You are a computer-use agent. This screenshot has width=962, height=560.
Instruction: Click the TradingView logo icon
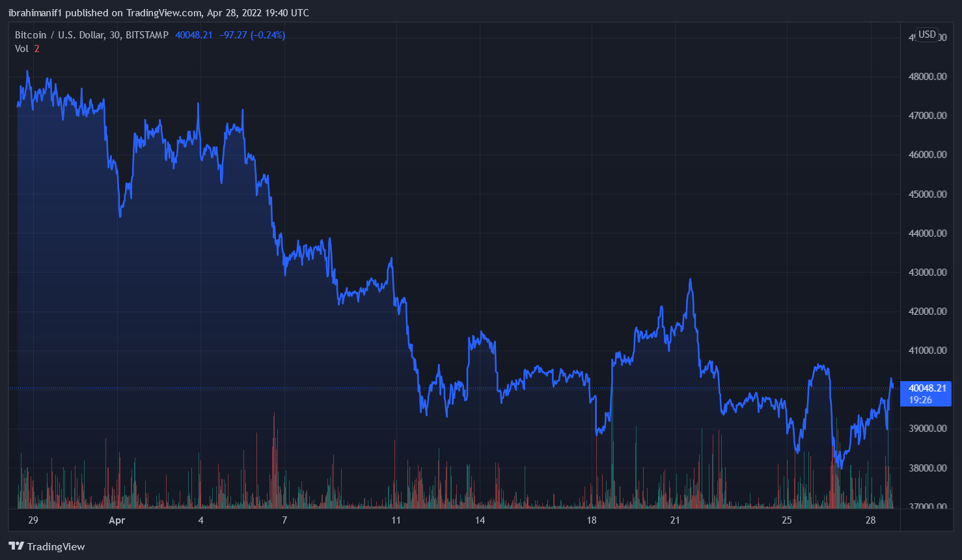pyautogui.click(x=16, y=546)
